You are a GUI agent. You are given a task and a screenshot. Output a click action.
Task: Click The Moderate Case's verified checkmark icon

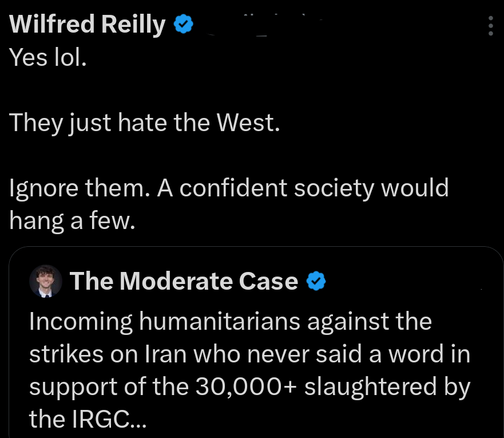(316, 281)
